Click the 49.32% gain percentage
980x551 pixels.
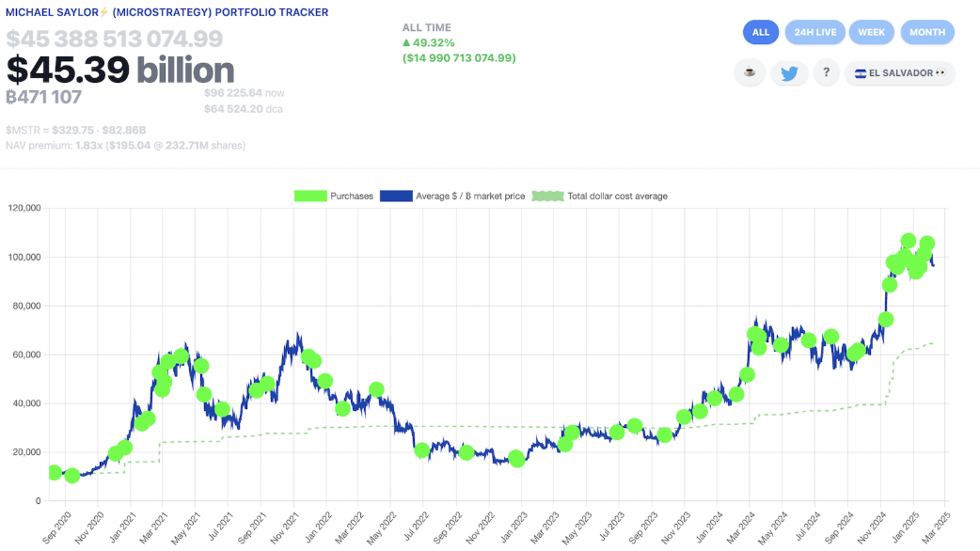click(x=429, y=42)
